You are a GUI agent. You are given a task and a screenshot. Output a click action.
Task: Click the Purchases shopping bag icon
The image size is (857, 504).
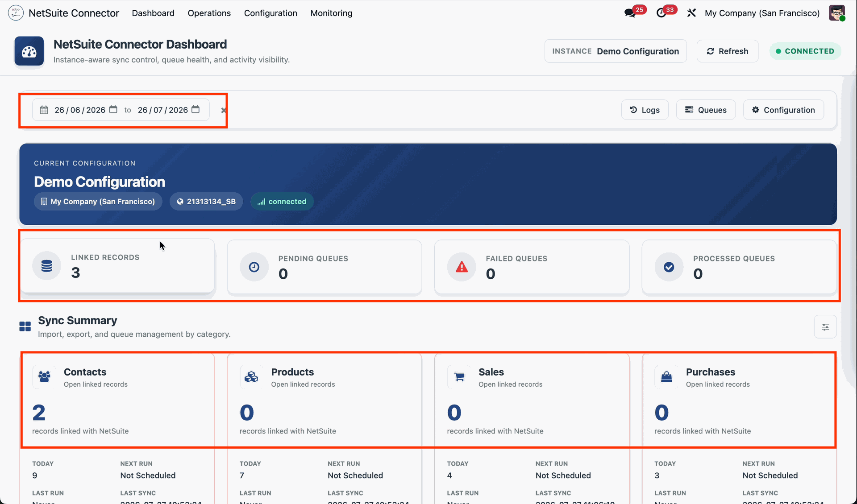(666, 376)
